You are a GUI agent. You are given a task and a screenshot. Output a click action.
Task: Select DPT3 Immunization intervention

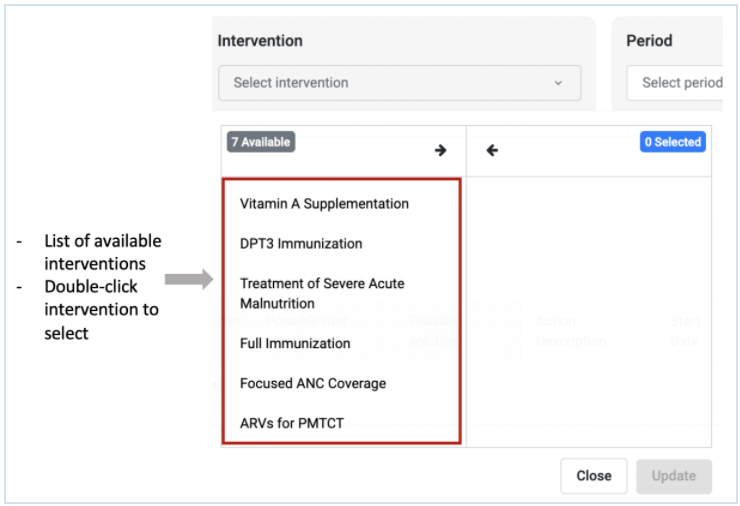tap(301, 244)
